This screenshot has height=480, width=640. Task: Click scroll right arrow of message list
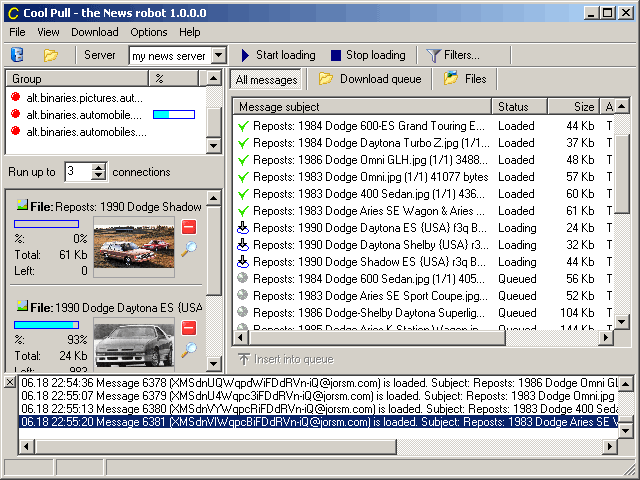pos(606,337)
